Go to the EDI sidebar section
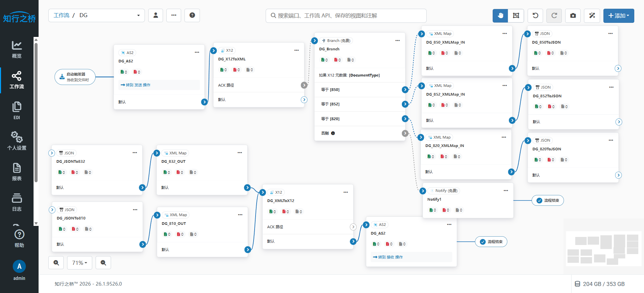This screenshot has width=644, height=293. [17, 110]
